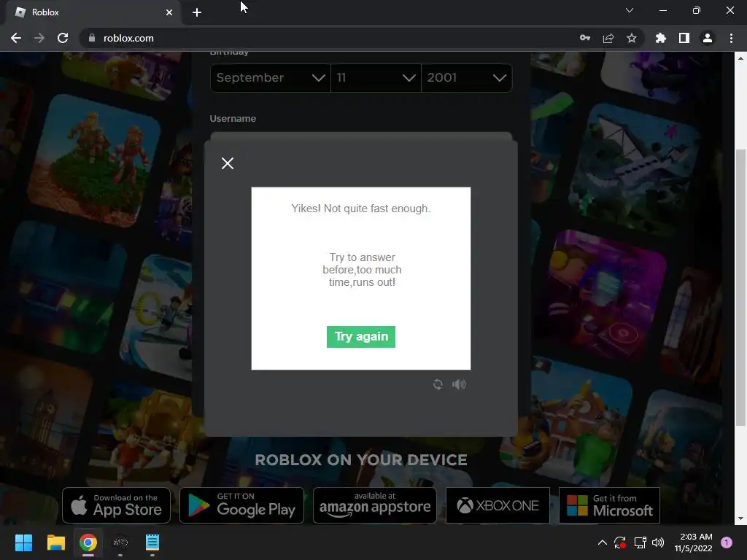Open the saved passwords key icon
747x560 pixels.
pos(585,38)
